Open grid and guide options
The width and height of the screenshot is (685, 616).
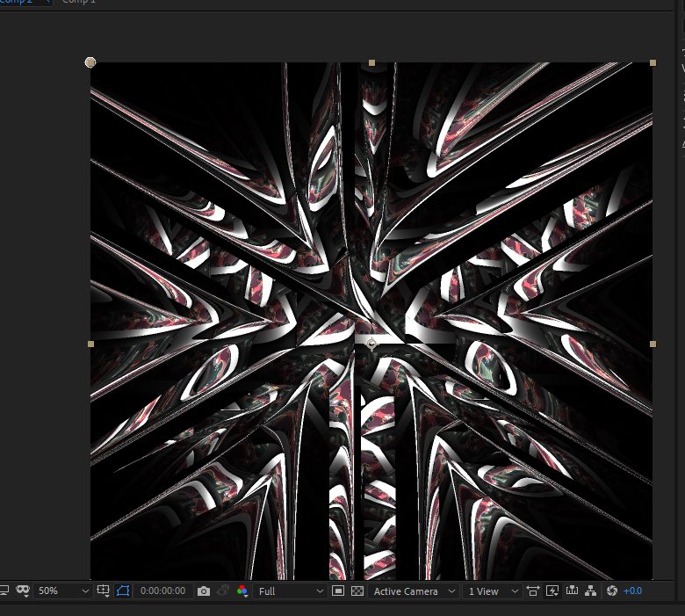pos(103,591)
